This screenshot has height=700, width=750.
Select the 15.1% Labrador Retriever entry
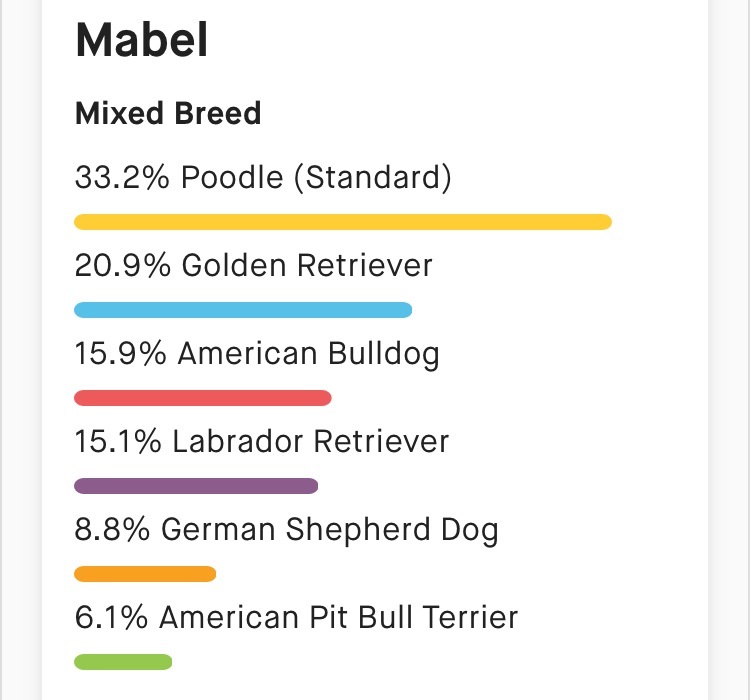coord(262,441)
